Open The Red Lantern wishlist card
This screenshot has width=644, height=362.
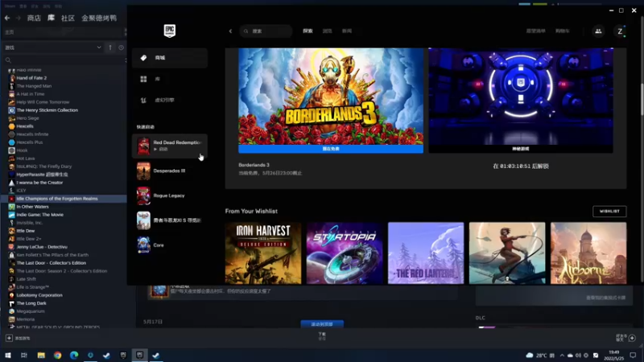(x=426, y=253)
